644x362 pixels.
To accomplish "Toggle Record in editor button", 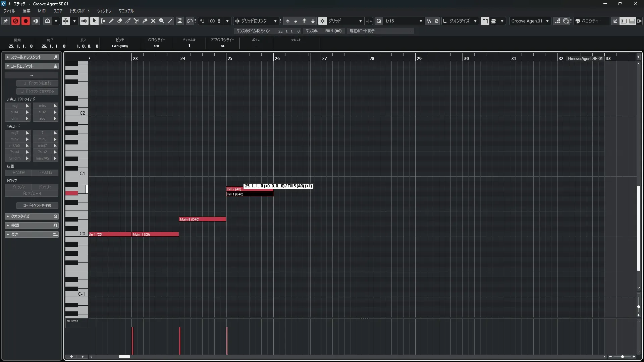I will pos(25,21).
